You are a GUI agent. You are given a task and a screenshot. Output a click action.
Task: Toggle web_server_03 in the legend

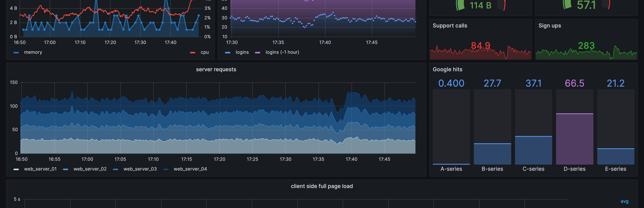[140, 169]
